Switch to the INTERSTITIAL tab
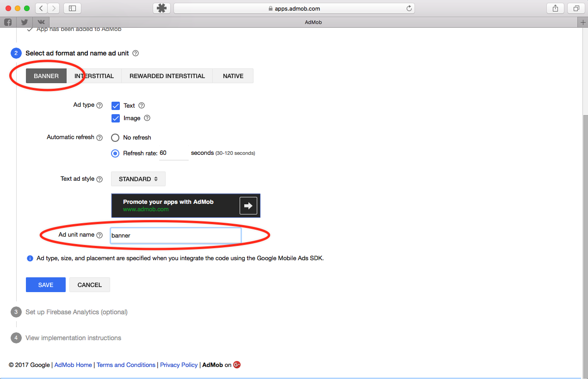The width and height of the screenshot is (588, 379). click(x=94, y=76)
